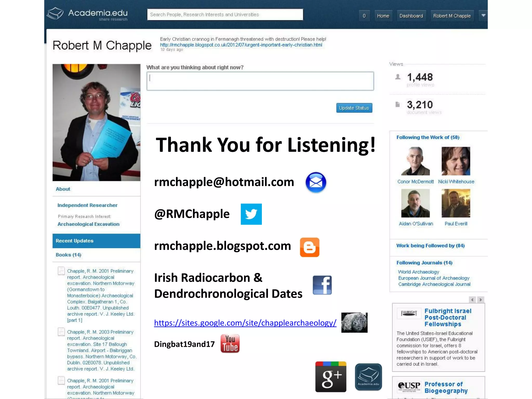Open Work being Followed by (84)
Viewport: 532px width, 399px height.
click(x=430, y=245)
